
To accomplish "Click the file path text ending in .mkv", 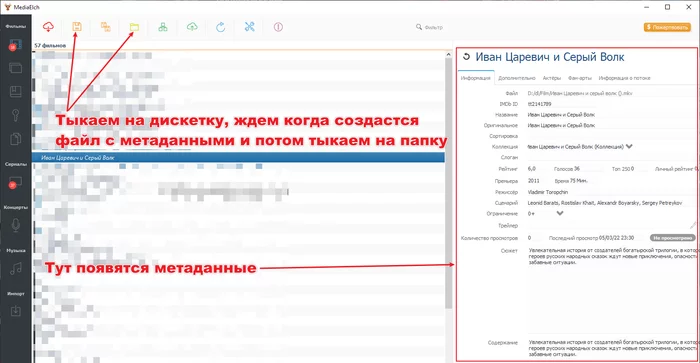I will click(x=580, y=93).
